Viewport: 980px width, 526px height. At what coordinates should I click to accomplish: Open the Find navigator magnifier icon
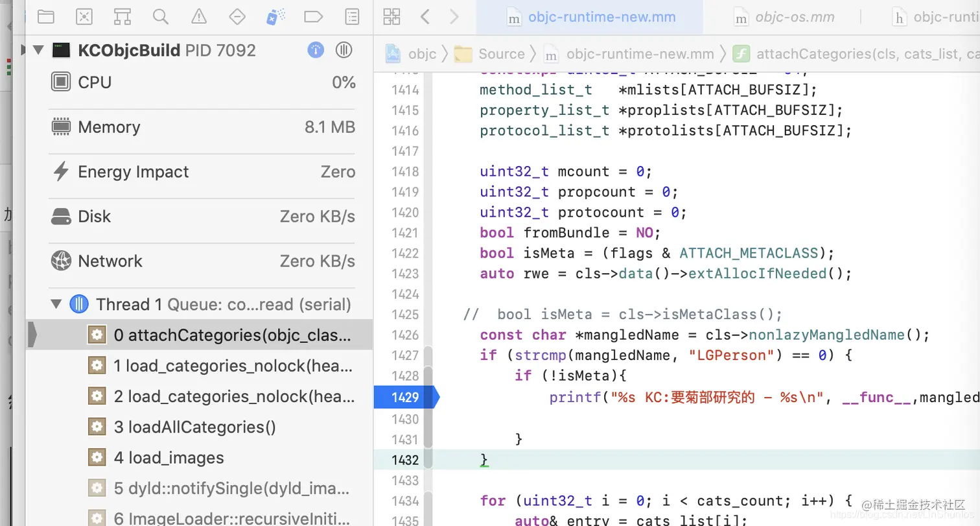tap(160, 16)
